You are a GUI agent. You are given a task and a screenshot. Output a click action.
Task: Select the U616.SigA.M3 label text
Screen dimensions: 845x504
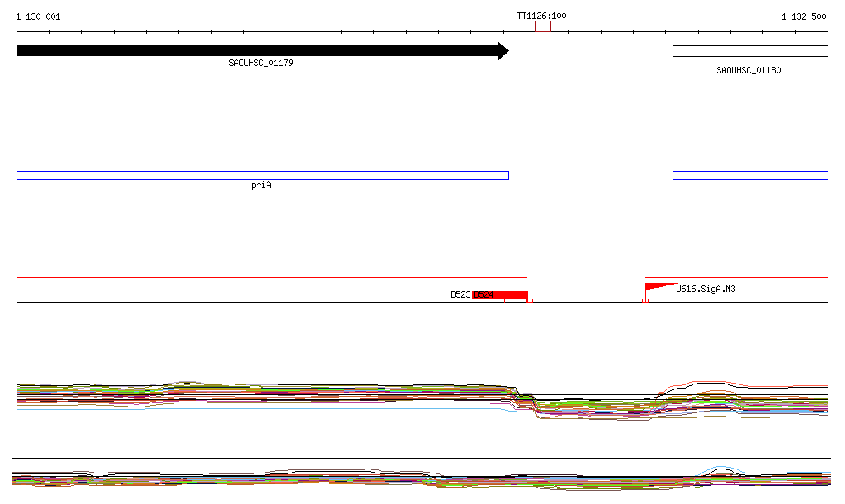coord(706,290)
